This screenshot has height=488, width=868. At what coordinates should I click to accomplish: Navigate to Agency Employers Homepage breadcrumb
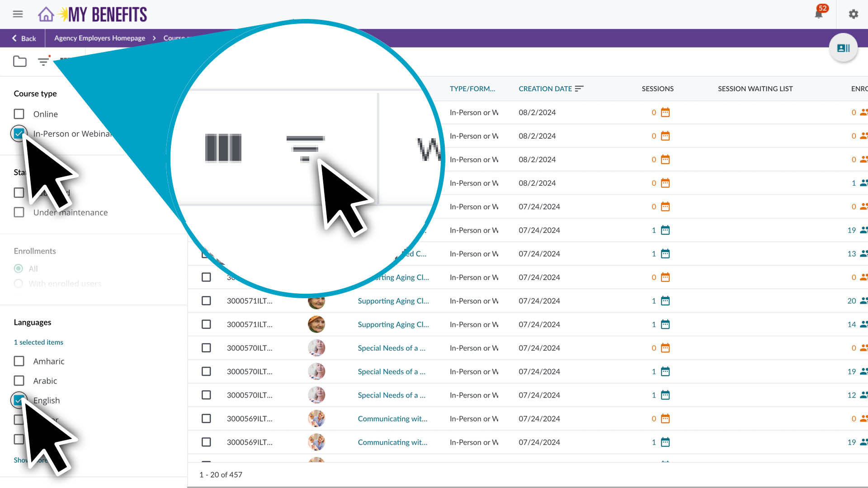pos(99,38)
